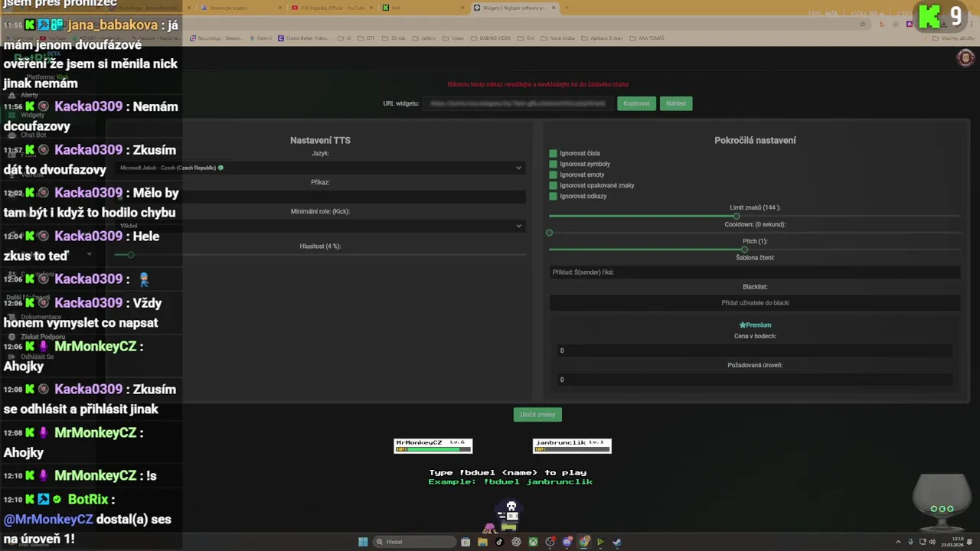
Task: Open the Windows Start menu
Action: [363, 542]
